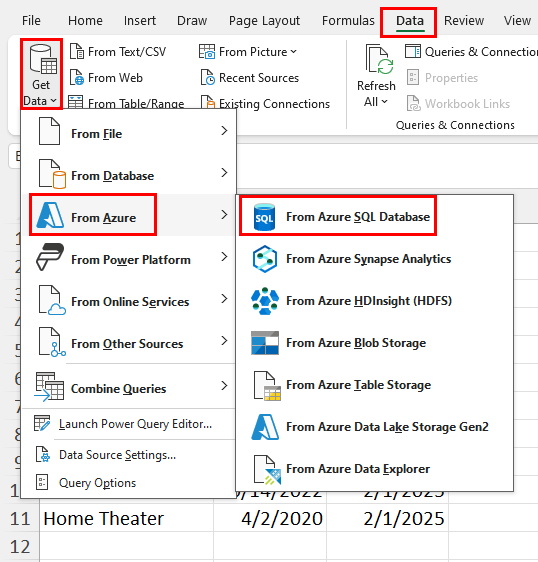This screenshot has width=538, height=562.
Task: Choose the From Azure Blob Storage label
Action: pyautogui.click(x=356, y=343)
